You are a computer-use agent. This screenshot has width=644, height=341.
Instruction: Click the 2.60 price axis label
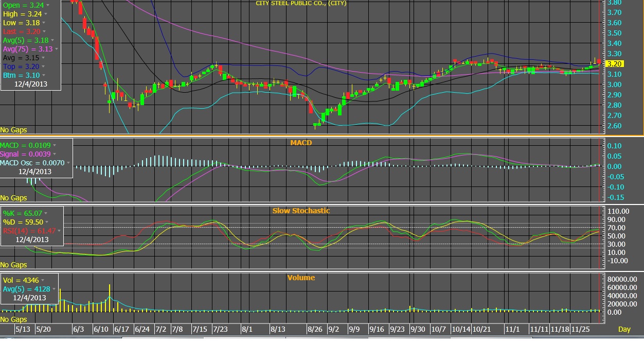tap(615, 126)
